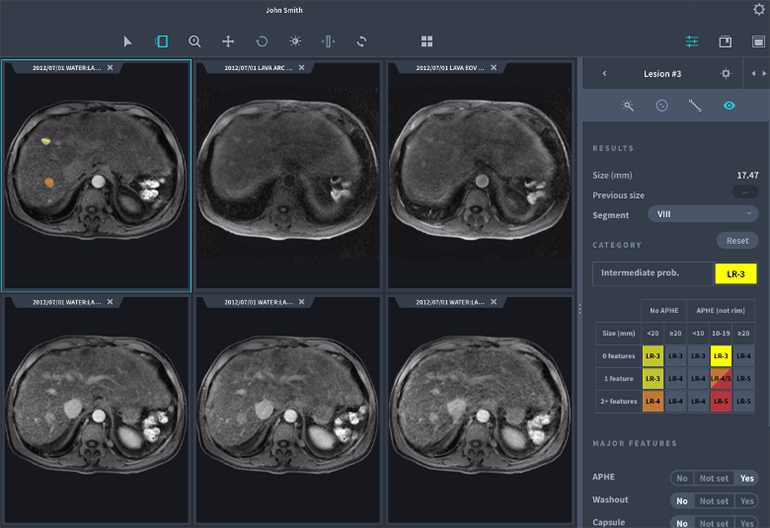
Task: Close the LAVA EOV image tab
Action: click(x=494, y=67)
